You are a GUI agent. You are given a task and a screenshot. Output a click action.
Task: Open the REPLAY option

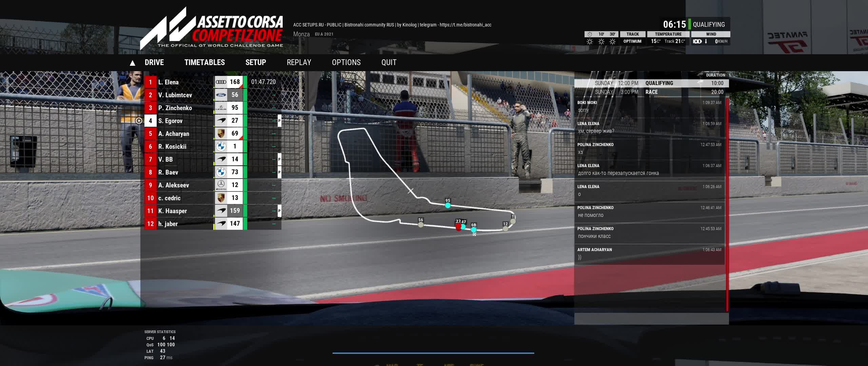click(x=299, y=62)
